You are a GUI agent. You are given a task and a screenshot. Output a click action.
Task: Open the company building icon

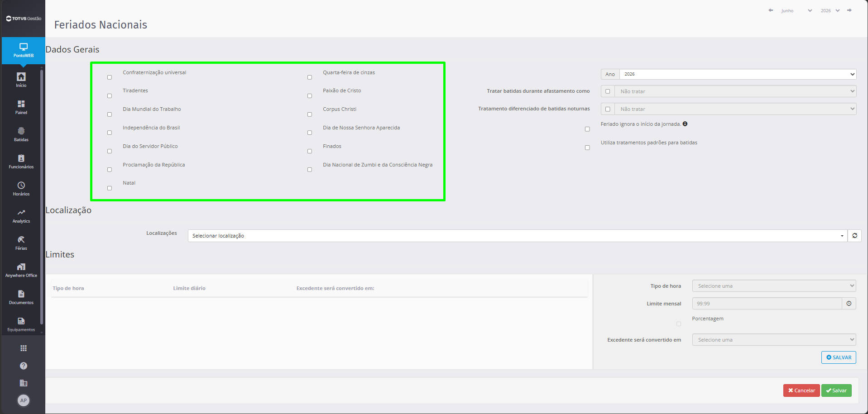pyautogui.click(x=24, y=383)
